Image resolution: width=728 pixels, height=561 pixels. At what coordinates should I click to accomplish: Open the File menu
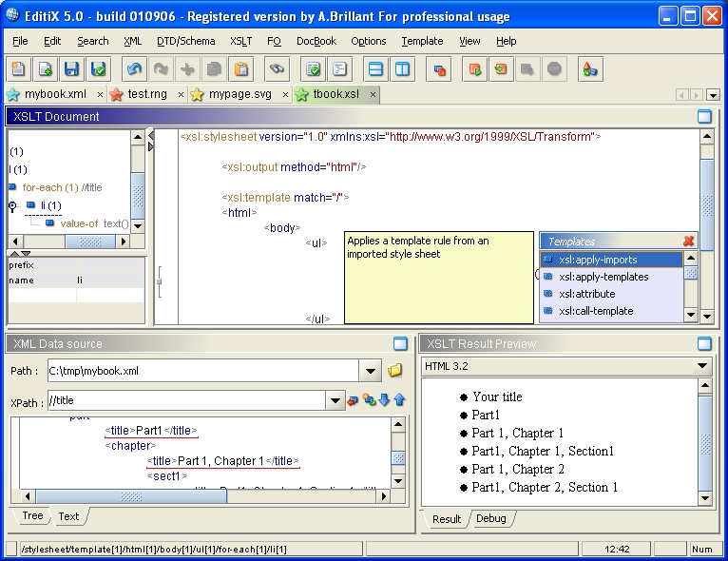(20, 41)
